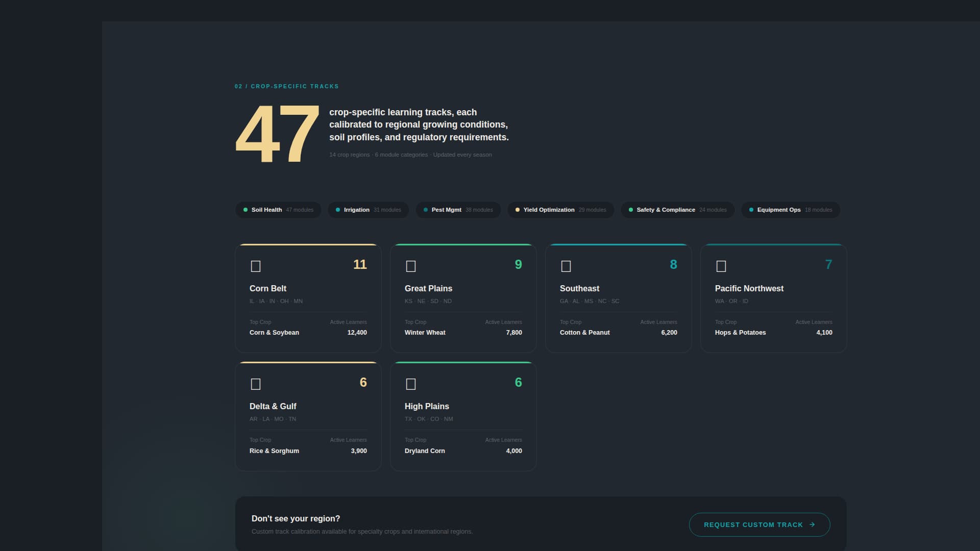Click the IL · IA · IN · OH · MN states line
Screen dimensions: 980x551
pos(276,301)
